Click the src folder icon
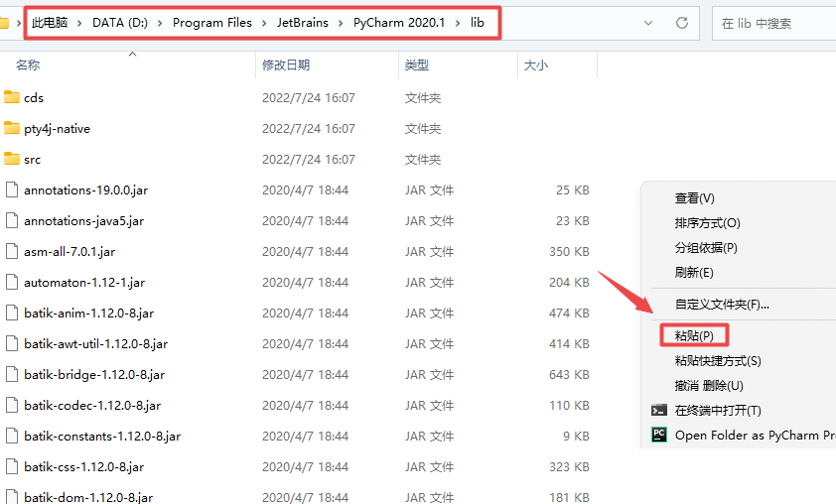The height and width of the screenshot is (504, 836). click(12, 159)
